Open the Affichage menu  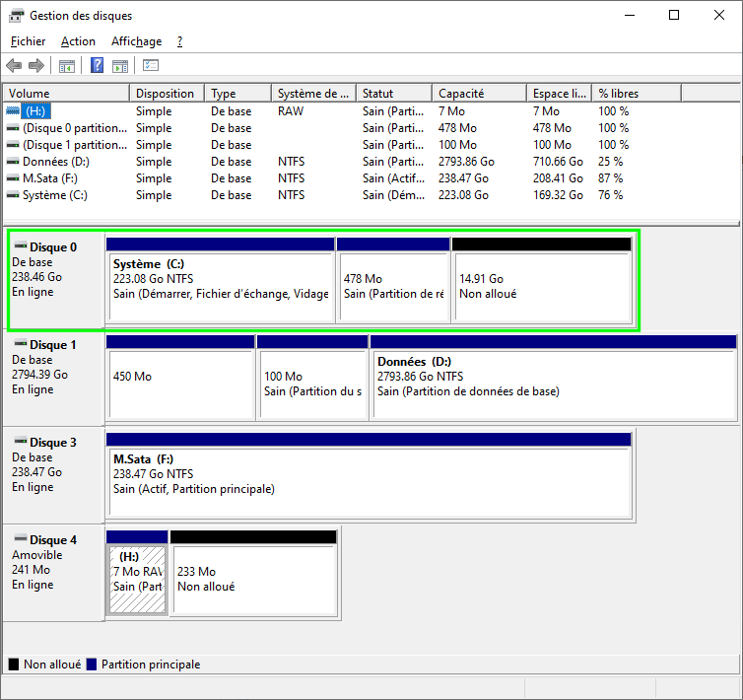(136, 41)
